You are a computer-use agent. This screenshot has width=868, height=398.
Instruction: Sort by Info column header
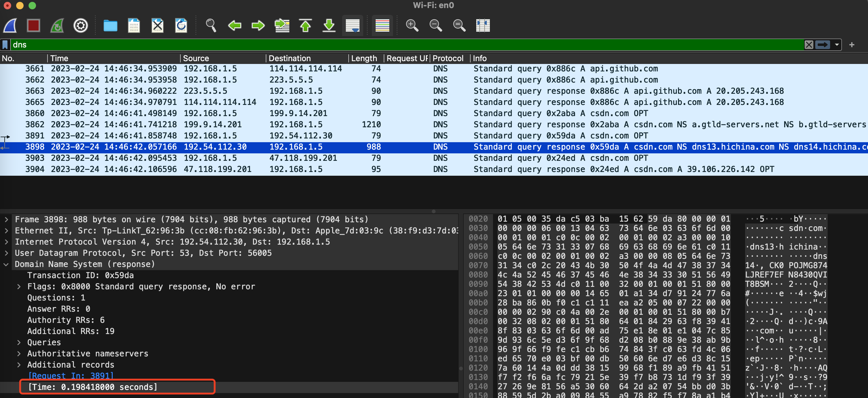point(669,58)
